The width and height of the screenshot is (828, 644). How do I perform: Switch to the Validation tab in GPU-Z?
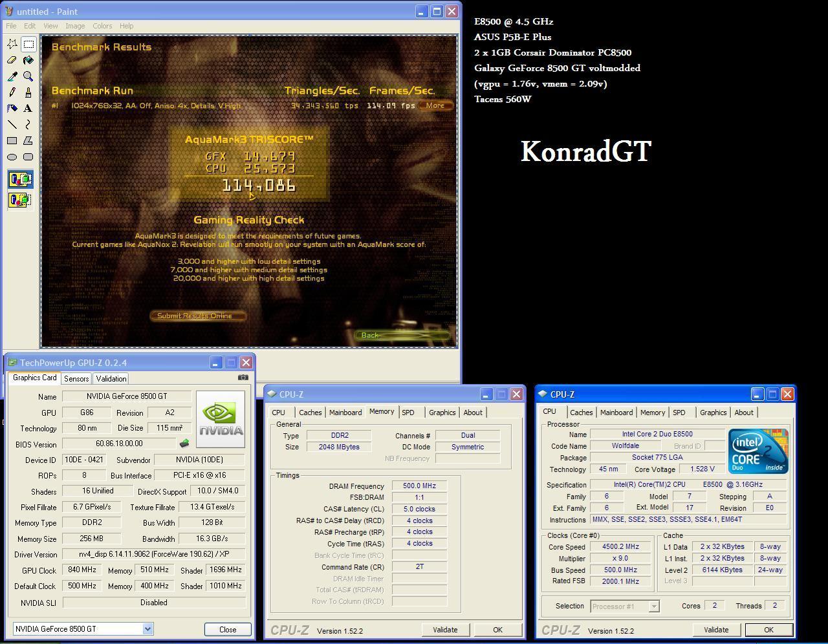[x=111, y=379]
